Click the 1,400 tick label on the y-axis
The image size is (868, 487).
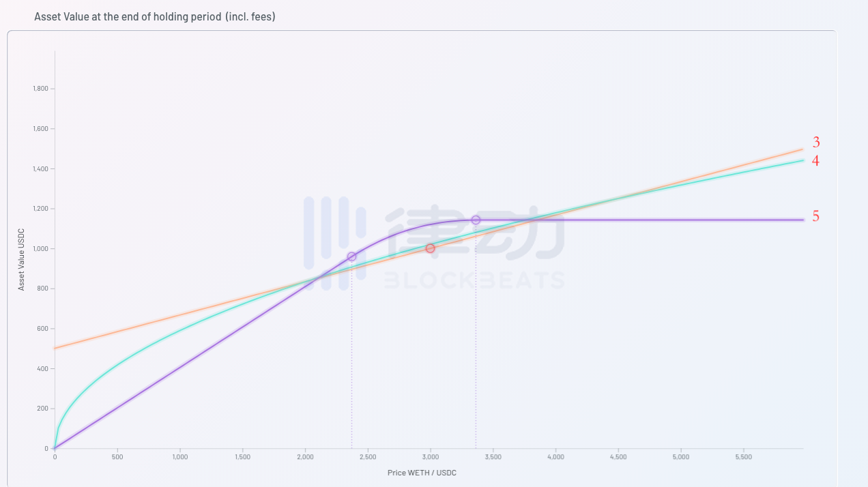pyautogui.click(x=40, y=168)
